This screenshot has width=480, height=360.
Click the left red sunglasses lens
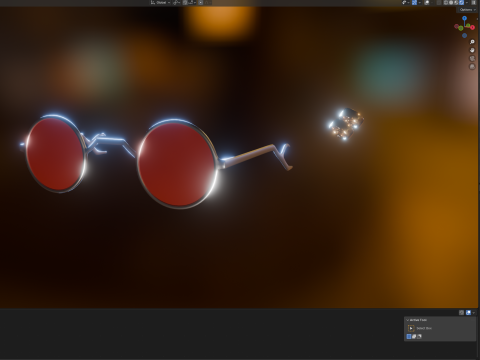coord(55,154)
